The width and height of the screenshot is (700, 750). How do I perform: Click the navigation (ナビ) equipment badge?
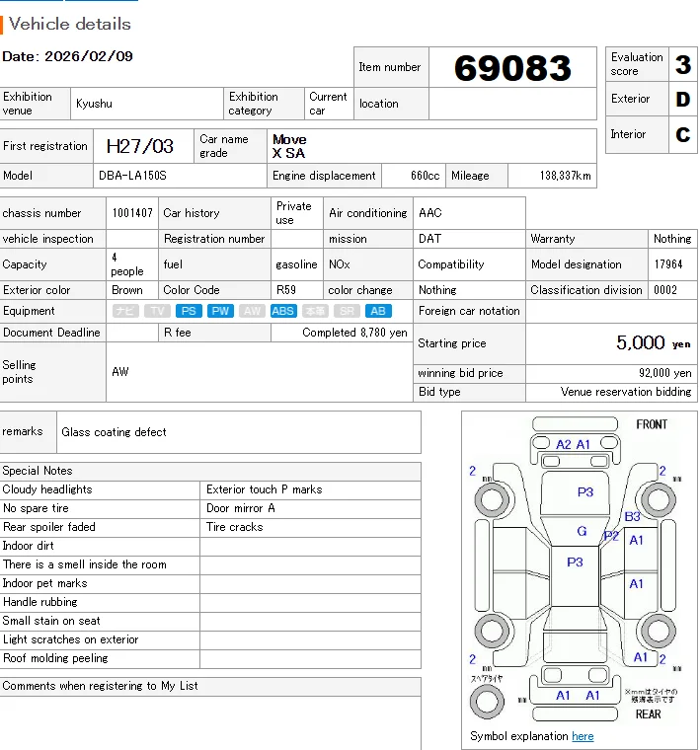(125, 311)
